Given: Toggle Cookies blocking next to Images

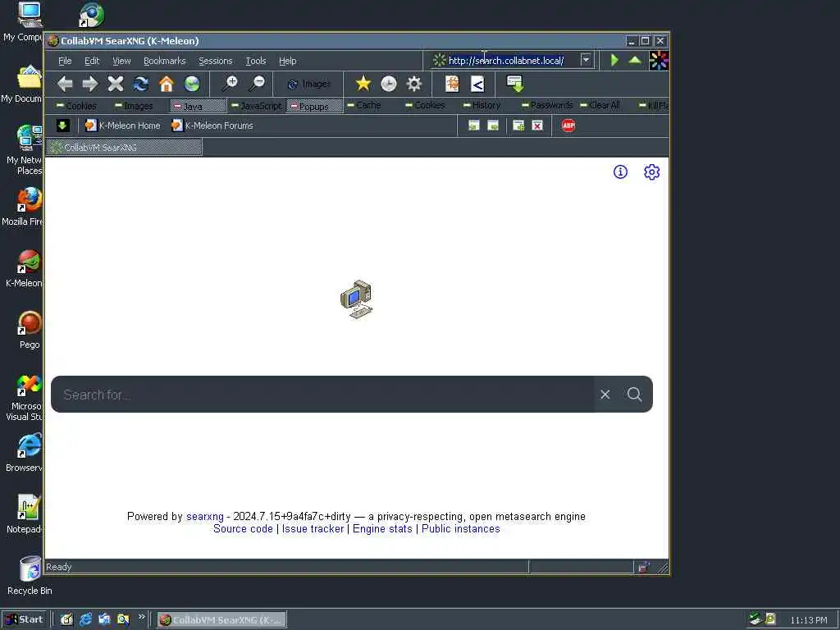Looking at the screenshot, I should click(76, 106).
